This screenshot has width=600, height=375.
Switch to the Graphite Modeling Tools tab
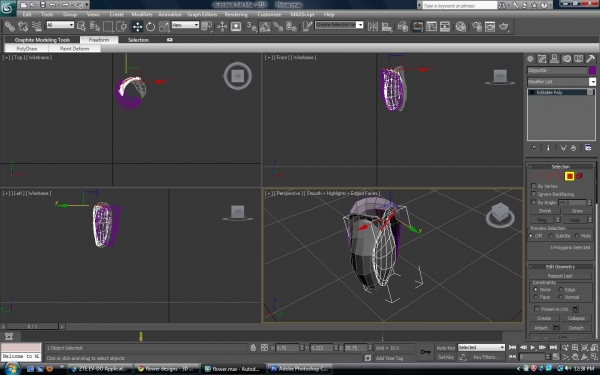[x=42, y=40]
